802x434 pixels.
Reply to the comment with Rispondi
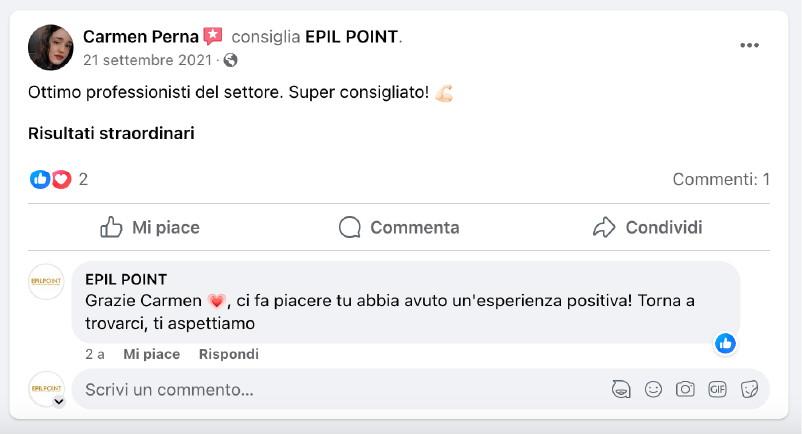pyautogui.click(x=228, y=354)
